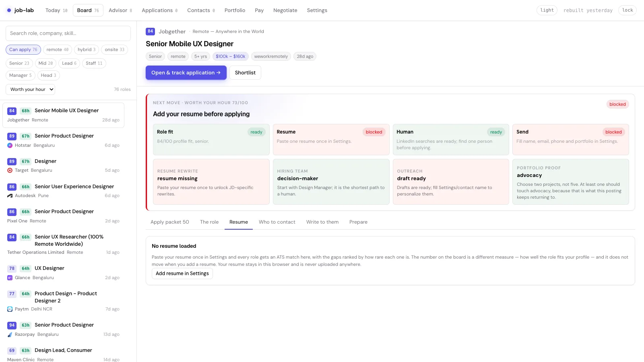Toggle the Manager 5 level filter
Viewport: 644px width, 362px height.
[21, 76]
